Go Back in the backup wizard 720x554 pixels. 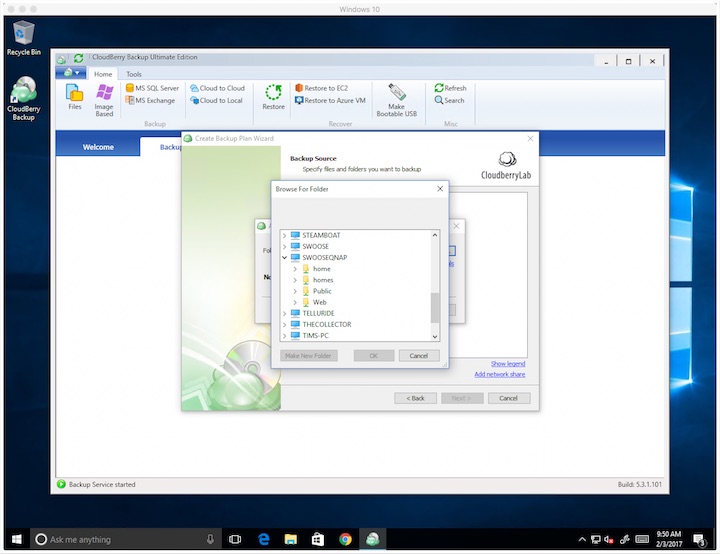tap(415, 398)
